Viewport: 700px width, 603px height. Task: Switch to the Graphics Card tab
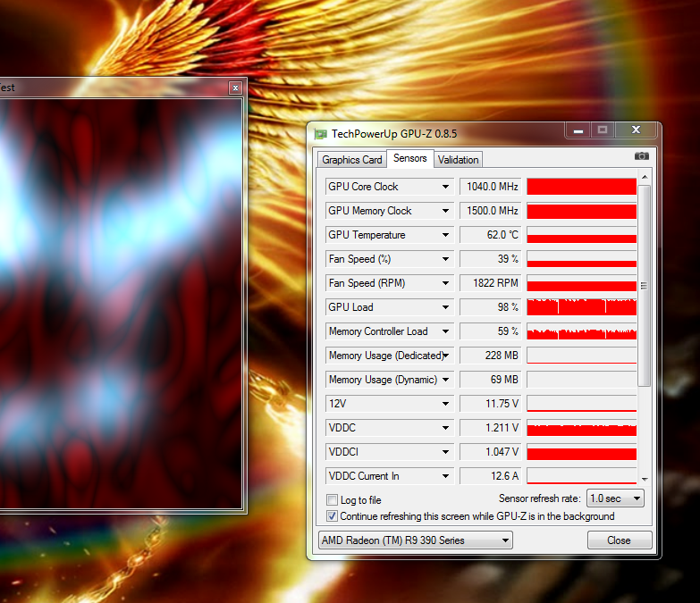[x=351, y=160]
